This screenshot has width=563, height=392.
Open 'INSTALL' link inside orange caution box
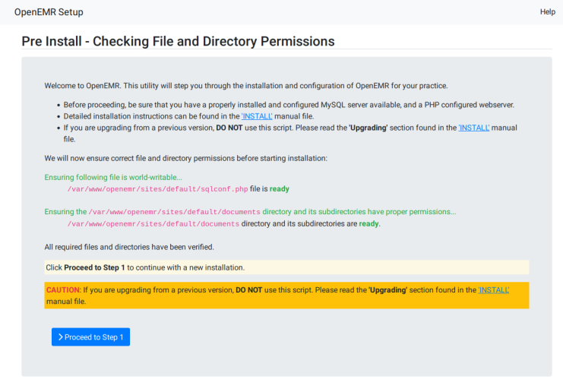[493, 290]
